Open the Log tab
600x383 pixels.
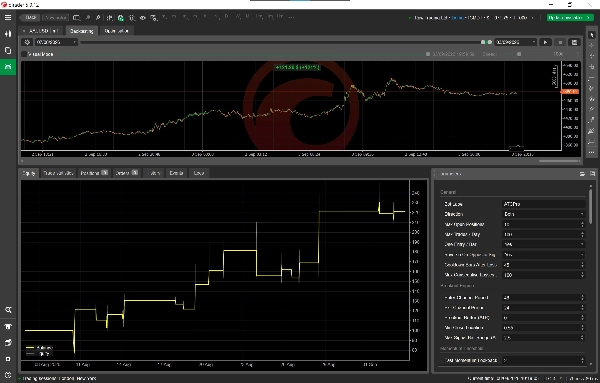click(x=199, y=173)
